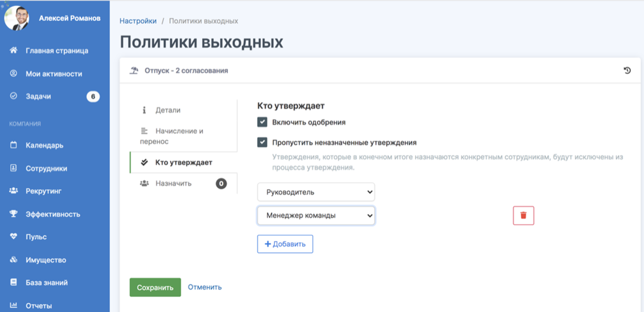Click the Рекрутинг people icon
The image size is (644, 312).
(x=13, y=191)
